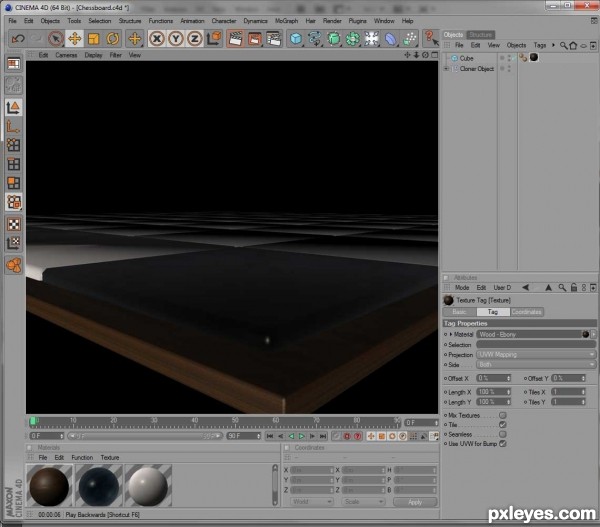Select the Live Selection tool
600x527 pixels.
[x=56, y=39]
